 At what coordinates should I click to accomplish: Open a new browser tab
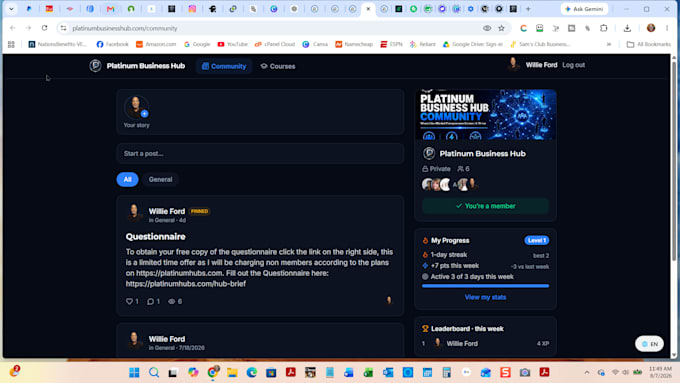528,9
